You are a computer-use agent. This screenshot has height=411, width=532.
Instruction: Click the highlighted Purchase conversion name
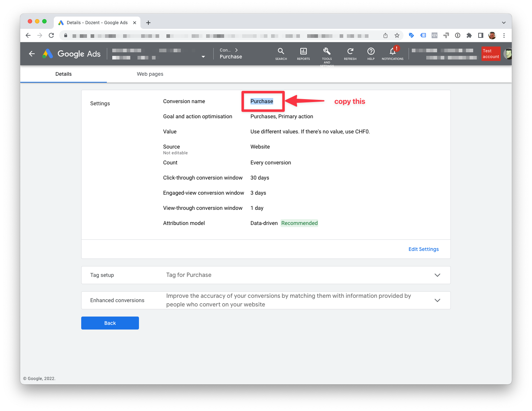(x=262, y=101)
